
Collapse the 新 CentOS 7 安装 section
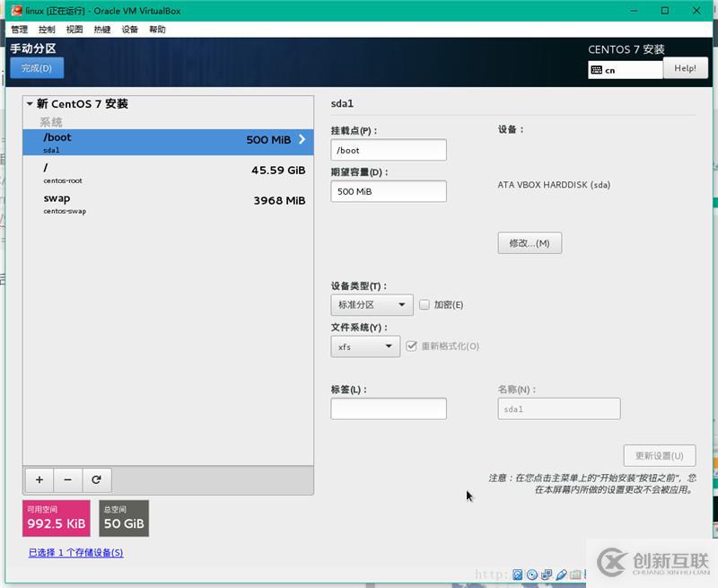point(31,103)
